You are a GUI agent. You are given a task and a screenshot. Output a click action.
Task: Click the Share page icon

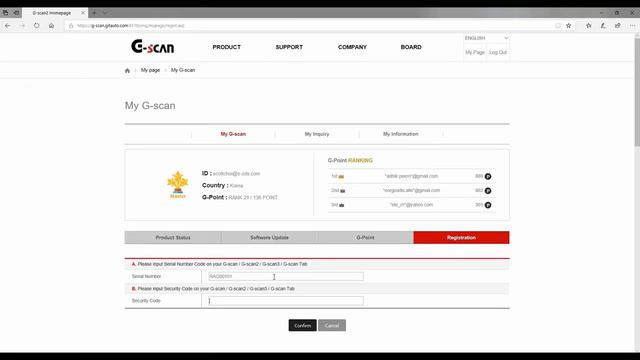(x=618, y=26)
